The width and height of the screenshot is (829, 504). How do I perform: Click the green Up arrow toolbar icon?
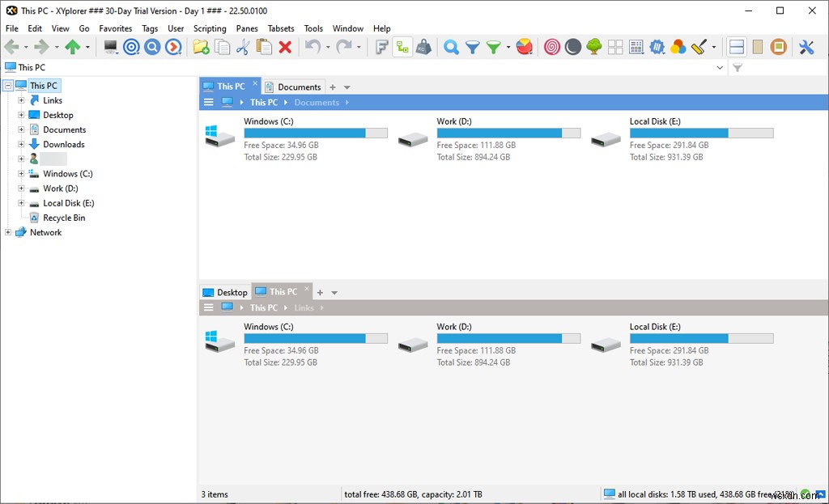point(74,47)
